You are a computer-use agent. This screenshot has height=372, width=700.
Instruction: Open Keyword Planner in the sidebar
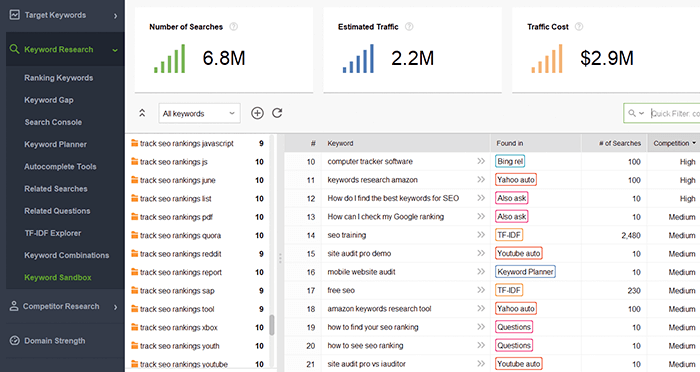click(x=55, y=144)
